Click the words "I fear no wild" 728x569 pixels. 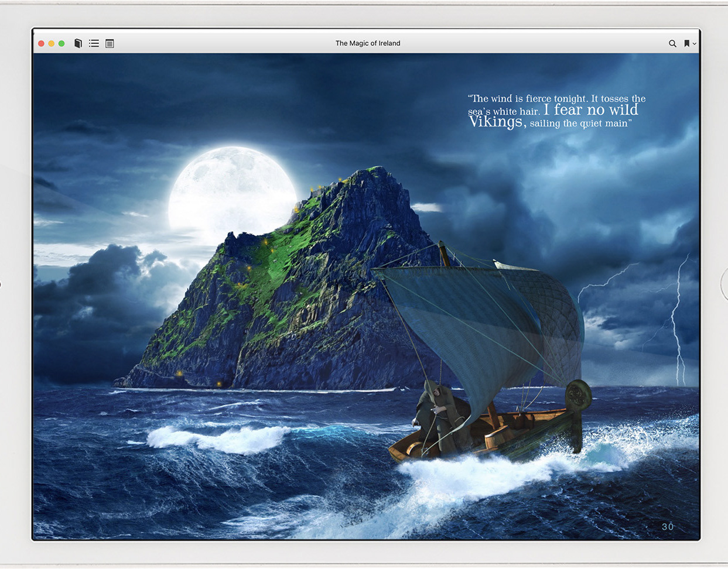[x=591, y=109]
